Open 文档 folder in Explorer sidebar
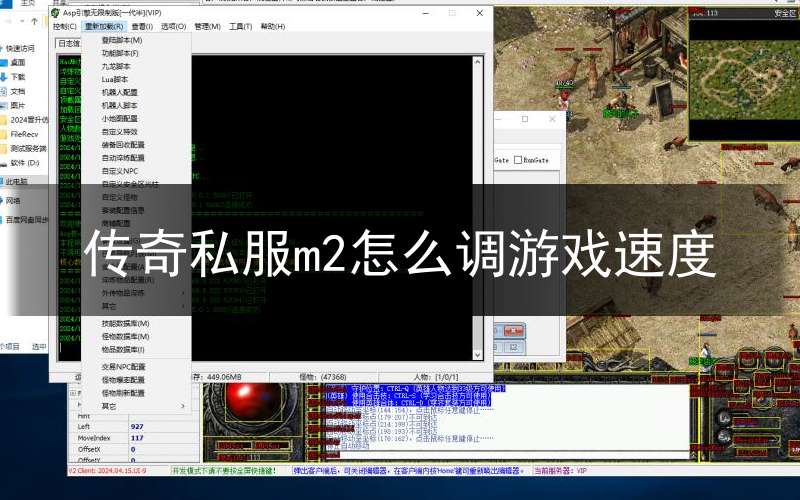The height and width of the screenshot is (500, 800). point(18,91)
